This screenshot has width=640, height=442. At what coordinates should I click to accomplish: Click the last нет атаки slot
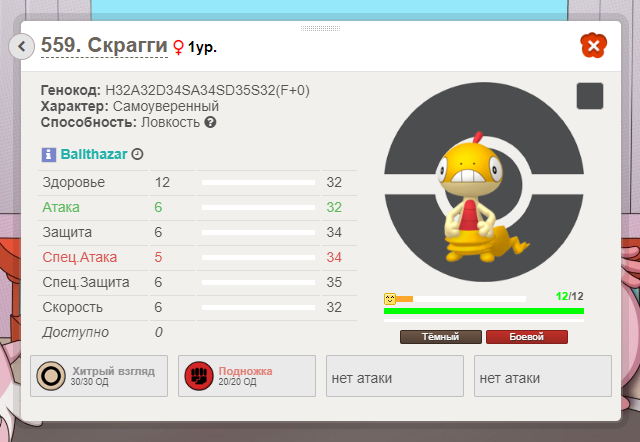click(x=542, y=376)
